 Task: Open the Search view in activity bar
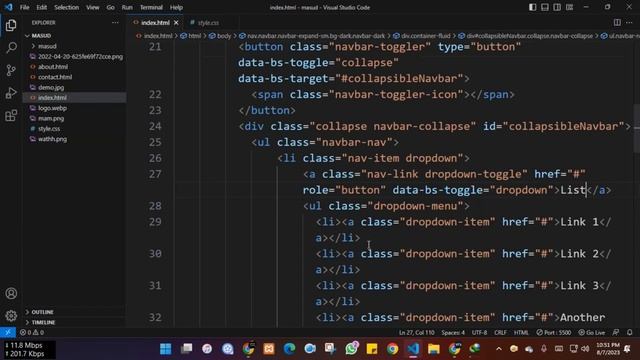pyautogui.click(x=11, y=48)
